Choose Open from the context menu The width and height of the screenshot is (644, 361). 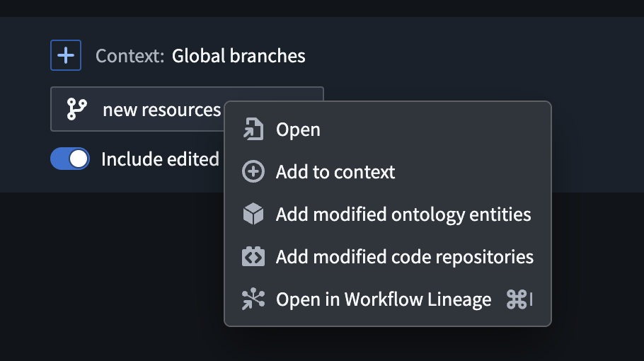click(387, 130)
